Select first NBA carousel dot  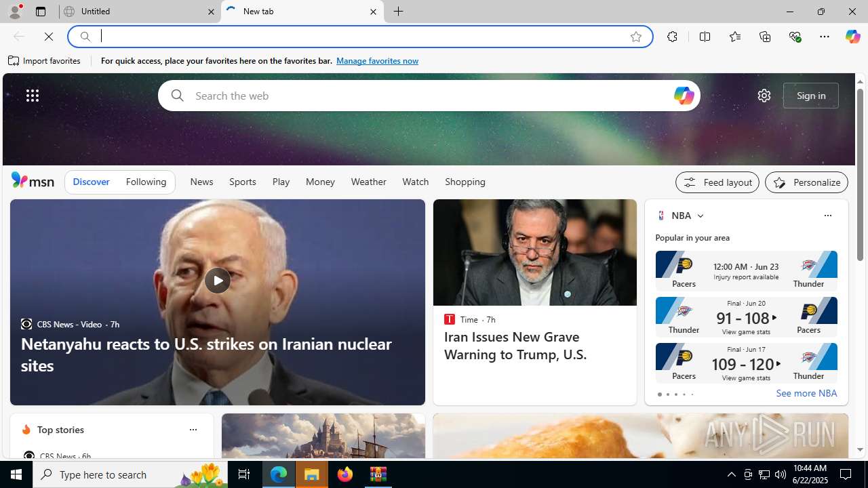point(659,394)
